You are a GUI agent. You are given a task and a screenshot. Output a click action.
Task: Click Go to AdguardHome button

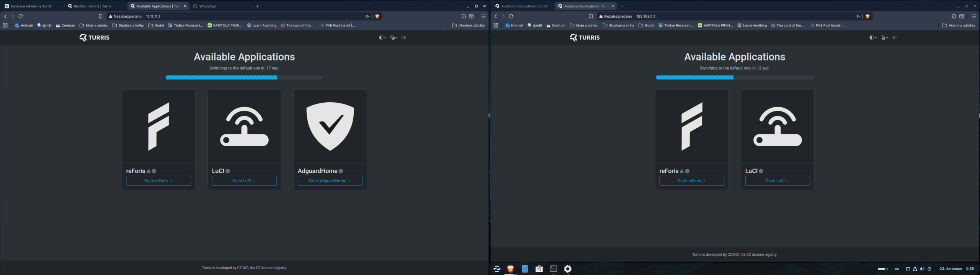point(330,181)
